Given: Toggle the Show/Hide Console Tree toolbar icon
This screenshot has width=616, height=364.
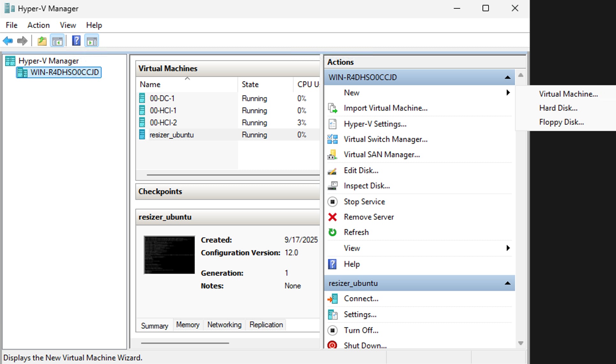Looking at the screenshot, I should click(x=57, y=41).
